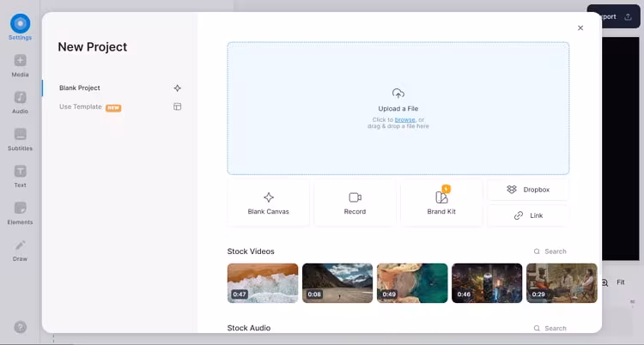Close the New Project dialog

tap(580, 28)
